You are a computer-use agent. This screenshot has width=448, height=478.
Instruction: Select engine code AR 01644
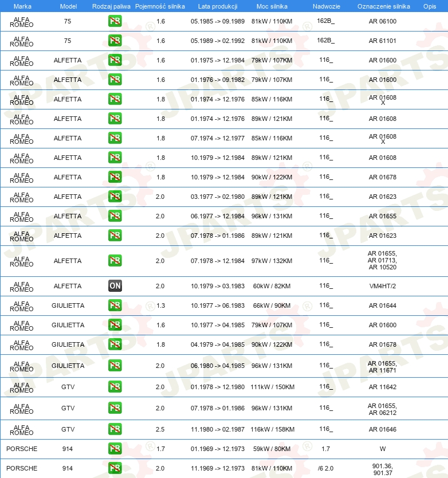pos(383,305)
